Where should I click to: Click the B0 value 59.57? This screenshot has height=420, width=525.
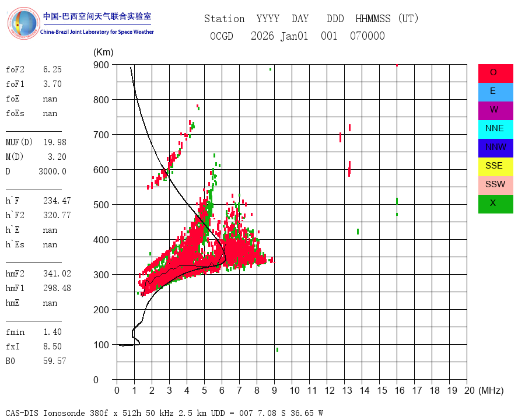(55, 361)
